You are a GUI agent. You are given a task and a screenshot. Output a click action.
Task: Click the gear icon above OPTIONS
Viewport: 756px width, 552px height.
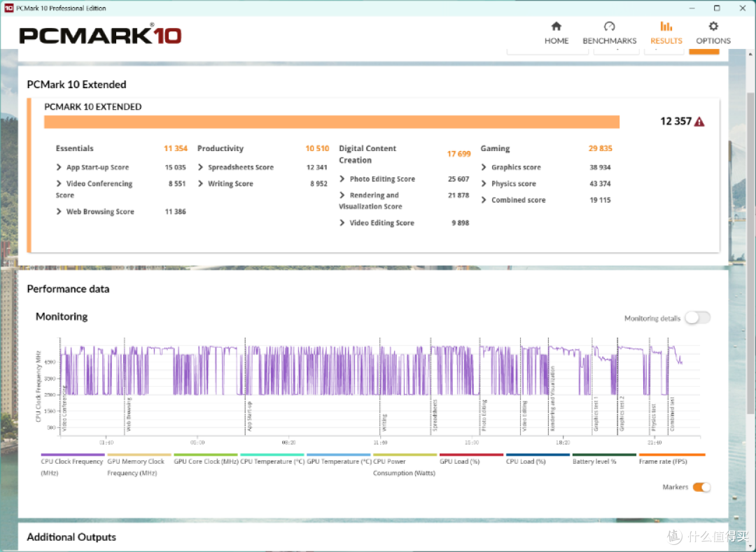click(713, 26)
